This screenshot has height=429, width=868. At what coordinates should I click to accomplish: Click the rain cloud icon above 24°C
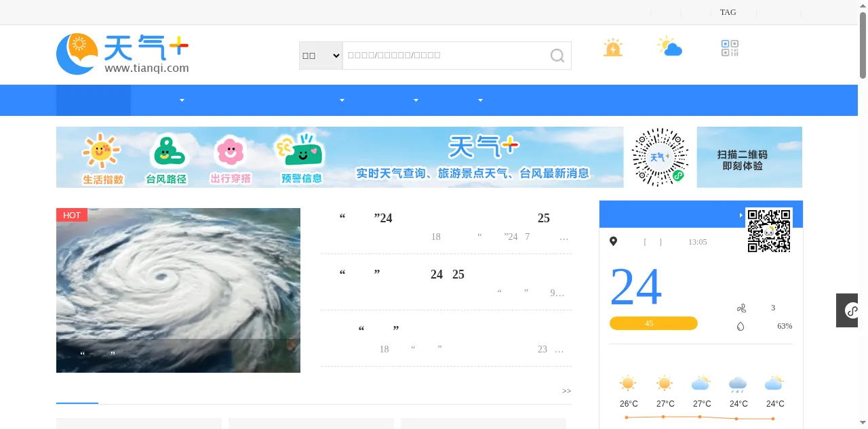pyautogui.click(x=738, y=384)
